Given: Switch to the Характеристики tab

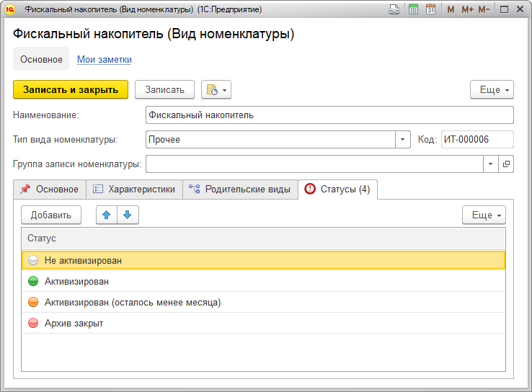Looking at the screenshot, I should pyautogui.click(x=134, y=190).
